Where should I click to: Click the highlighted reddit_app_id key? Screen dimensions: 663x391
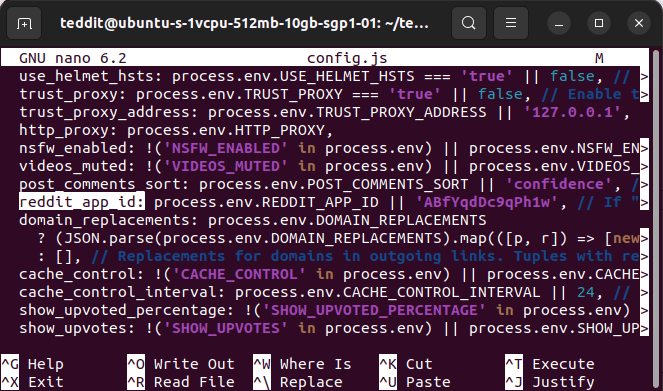click(x=82, y=202)
